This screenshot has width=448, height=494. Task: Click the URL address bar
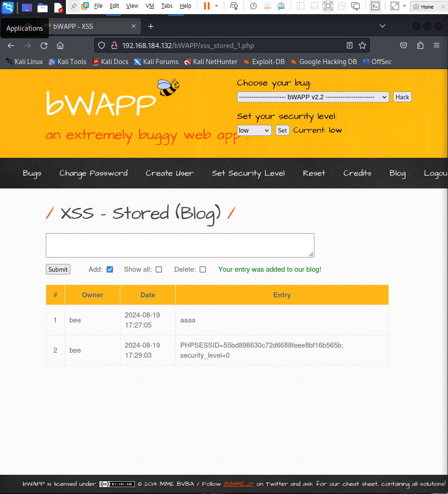click(232, 46)
